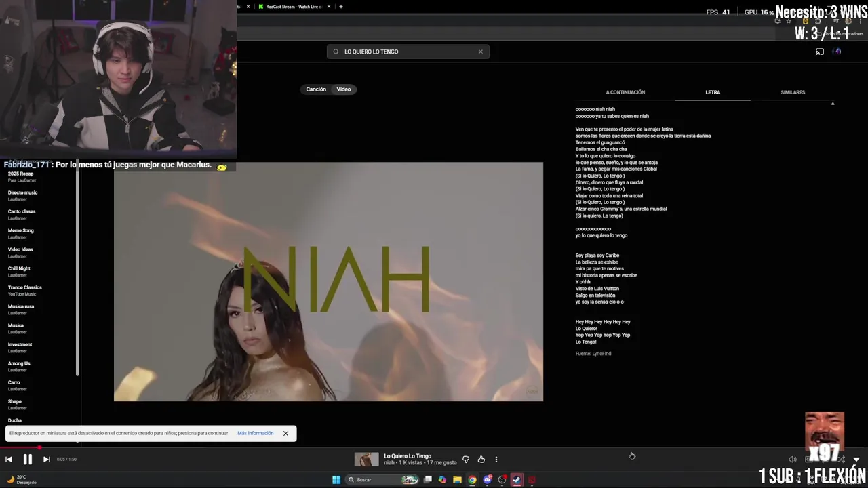This screenshot has width=868, height=488.
Task: Click the NIAH music video
Action: (x=328, y=281)
